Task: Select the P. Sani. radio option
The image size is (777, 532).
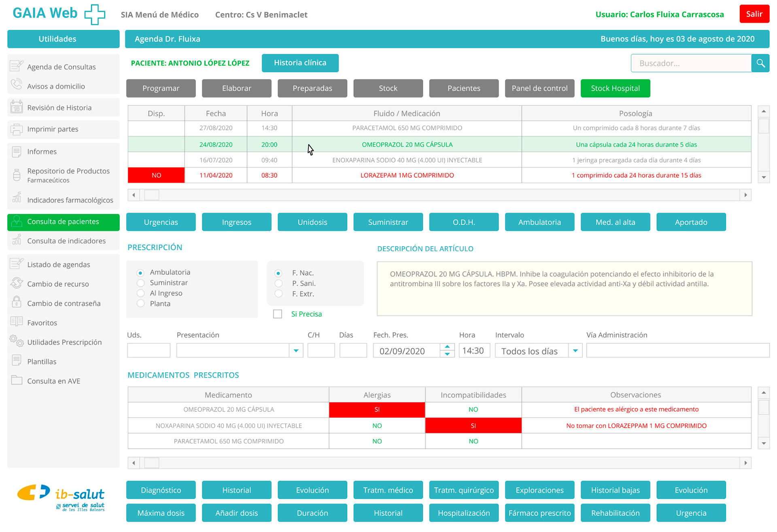Action: tap(278, 283)
